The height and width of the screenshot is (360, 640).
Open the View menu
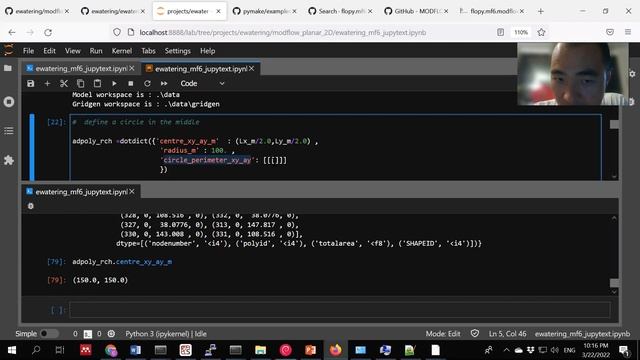click(73, 51)
